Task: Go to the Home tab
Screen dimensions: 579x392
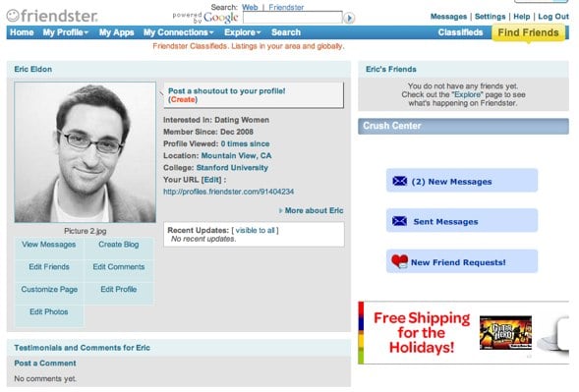Action: [22, 32]
